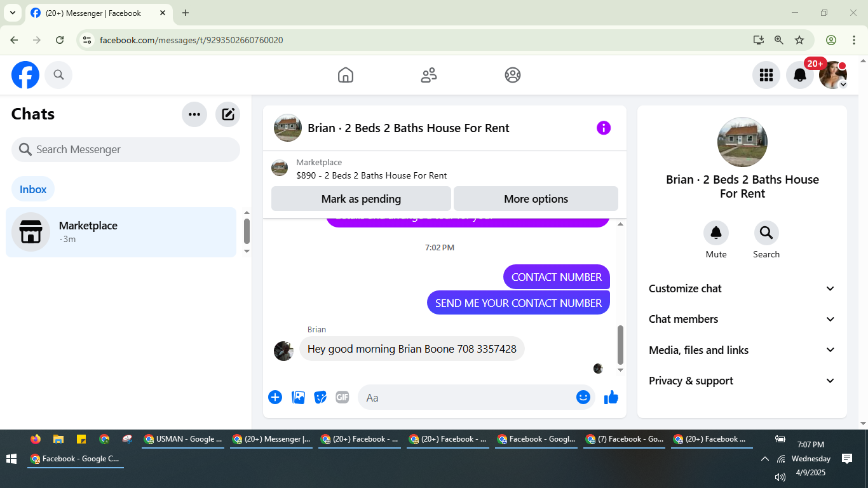Go back with the browser back arrow
The height and width of the screenshot is (488, 868).
(x=14, y=40)
